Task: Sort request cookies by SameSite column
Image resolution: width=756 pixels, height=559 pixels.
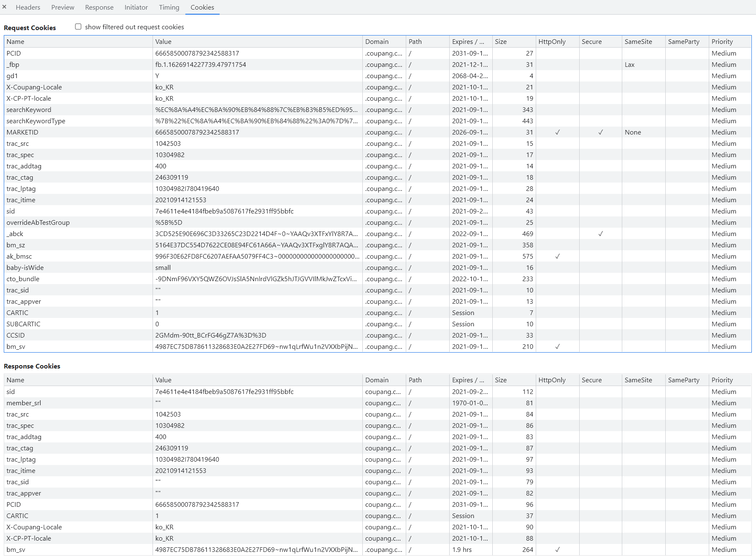Action: [x=644, y=42]
